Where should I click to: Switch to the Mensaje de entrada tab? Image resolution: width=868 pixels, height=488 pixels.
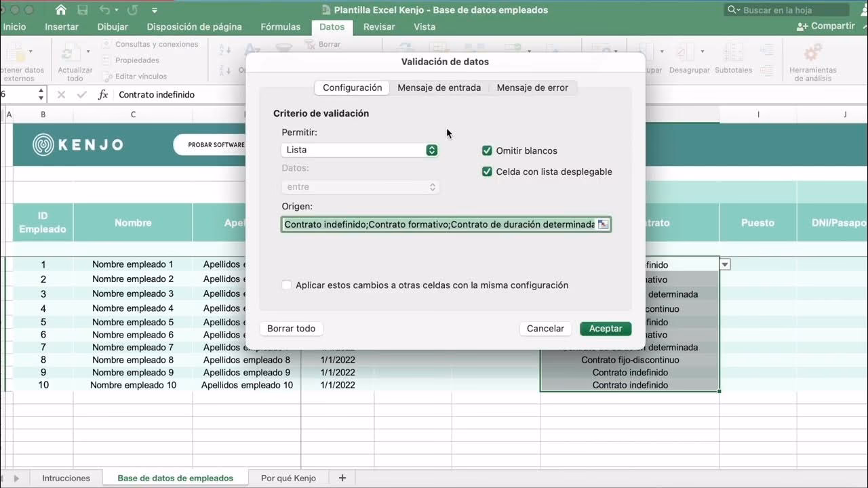pyautogui.click(x=439, y=87)
